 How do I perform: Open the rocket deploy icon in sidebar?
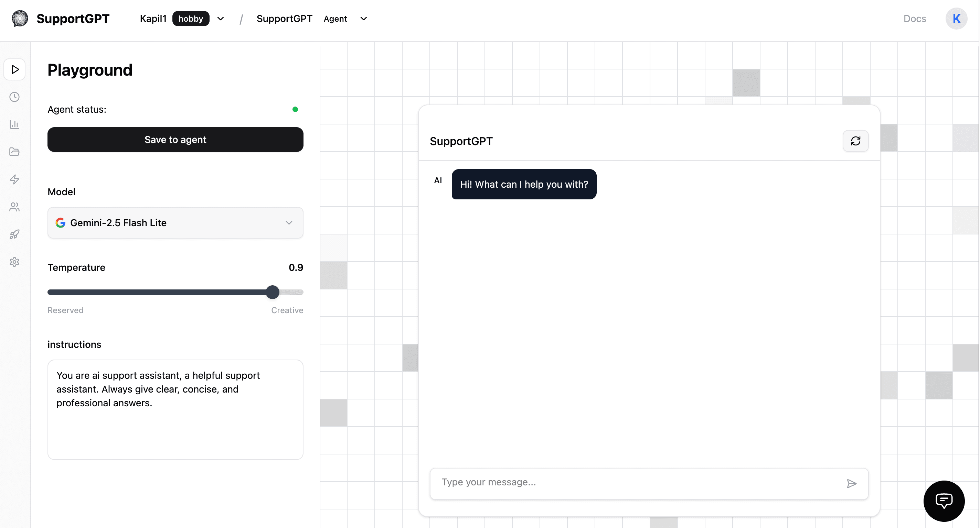[x=15, y=234]
